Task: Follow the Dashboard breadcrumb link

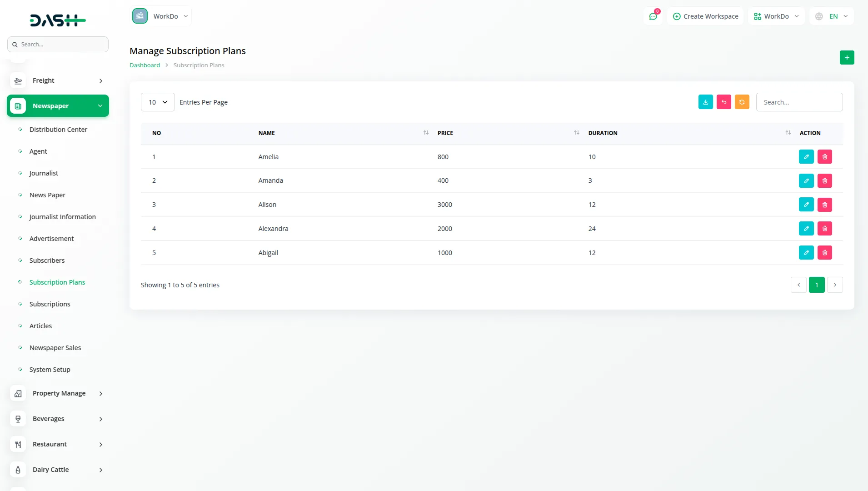Action: 145,65
